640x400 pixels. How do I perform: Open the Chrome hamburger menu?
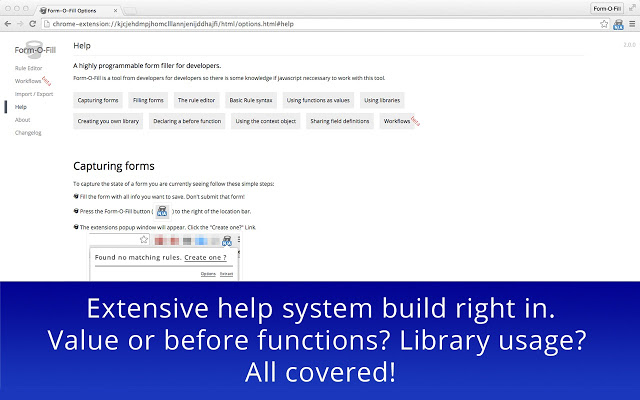[632, 24]
